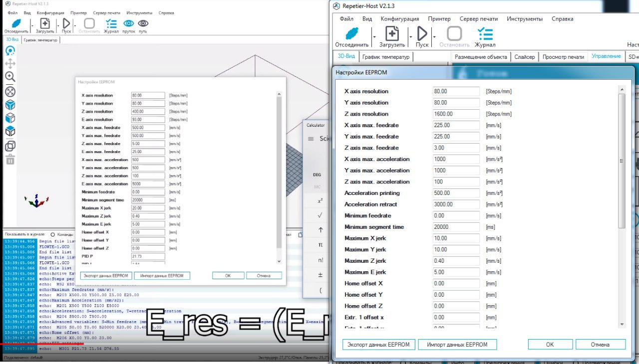Click Пуск play icon in enlarged window
The height and width of the screenshot is (364, 639).
pos(422,34)
